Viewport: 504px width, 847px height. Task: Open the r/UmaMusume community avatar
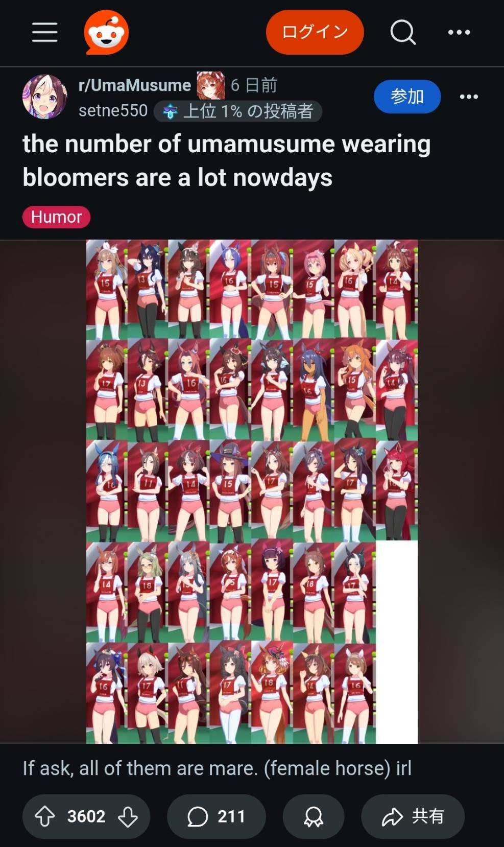click(44, 97)
